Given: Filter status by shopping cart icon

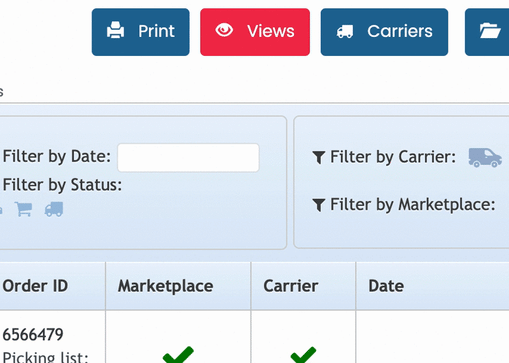Looking at the screenshot, I should [24, 209].
